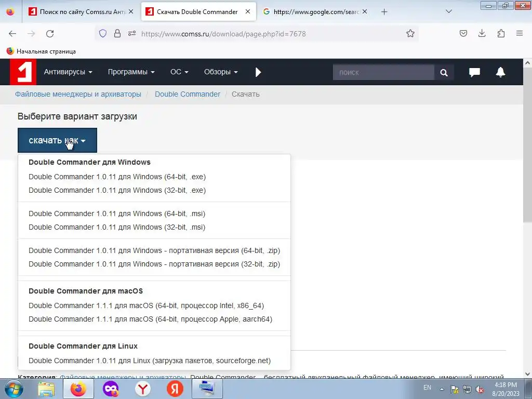The width and height of the screenshot is (532, 399).
Task: Open the Firefox hamburger menu
Action: coord(520,33)
